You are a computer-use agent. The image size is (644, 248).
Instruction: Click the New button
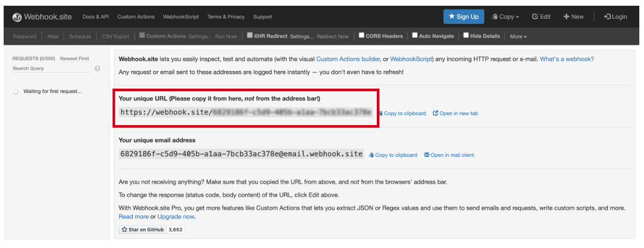pyautogui.click(x=573, y=17)
